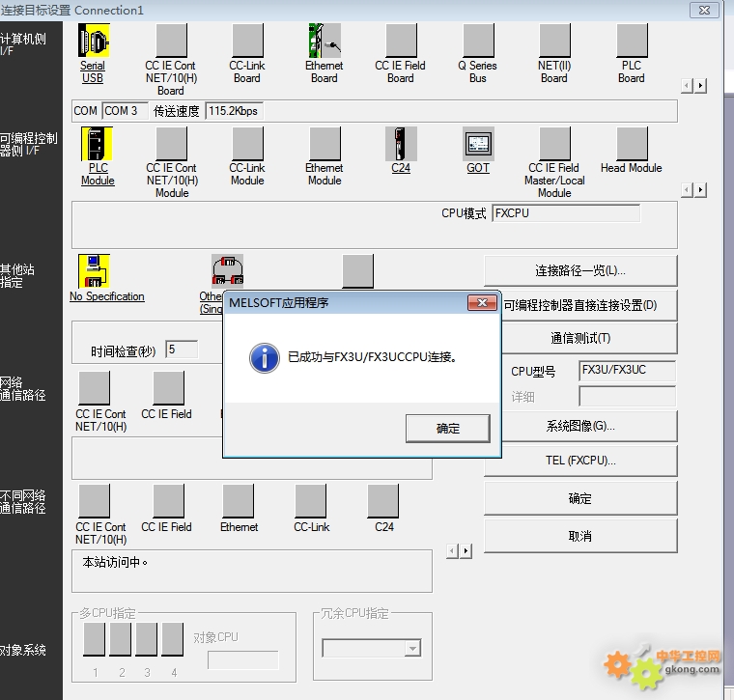Click the CPU型号 FX3U/FX3UC field
Screen dimensions: 734x700
[x=627, y=370]
